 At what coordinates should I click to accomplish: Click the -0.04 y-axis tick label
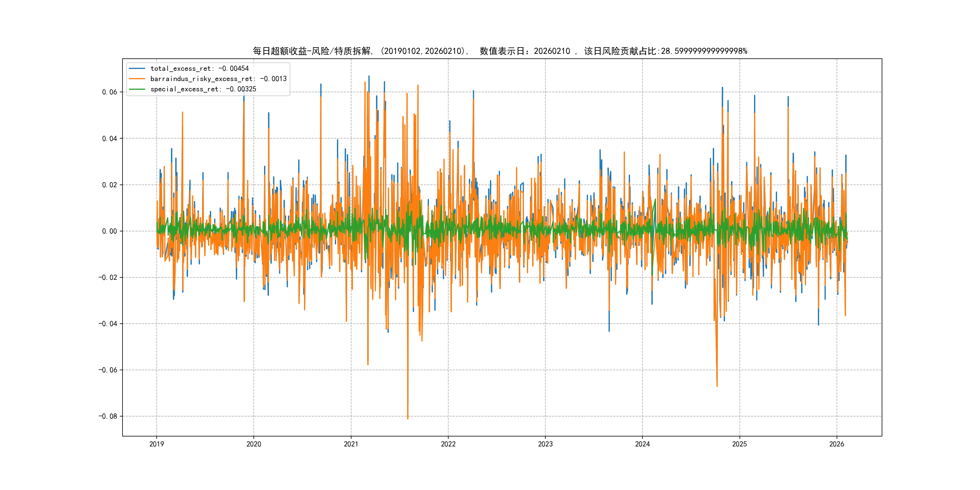(107, 324)
